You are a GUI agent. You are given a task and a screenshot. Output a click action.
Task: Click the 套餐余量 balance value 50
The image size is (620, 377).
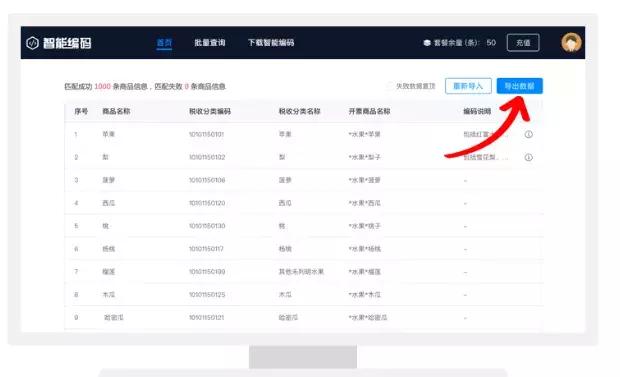point(491,43)
